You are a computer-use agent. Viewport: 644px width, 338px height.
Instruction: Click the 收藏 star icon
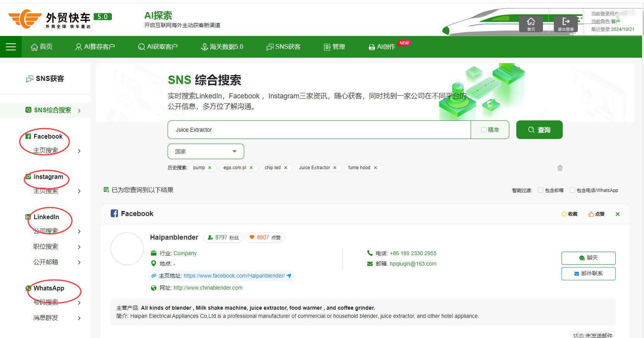564,214
